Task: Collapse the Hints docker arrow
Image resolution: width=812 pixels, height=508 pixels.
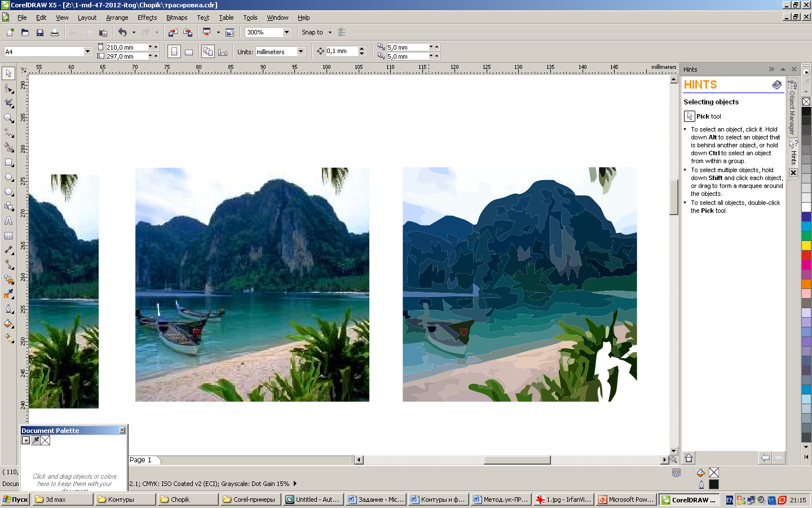Action: pyautogui.click(x=783, y=69)
